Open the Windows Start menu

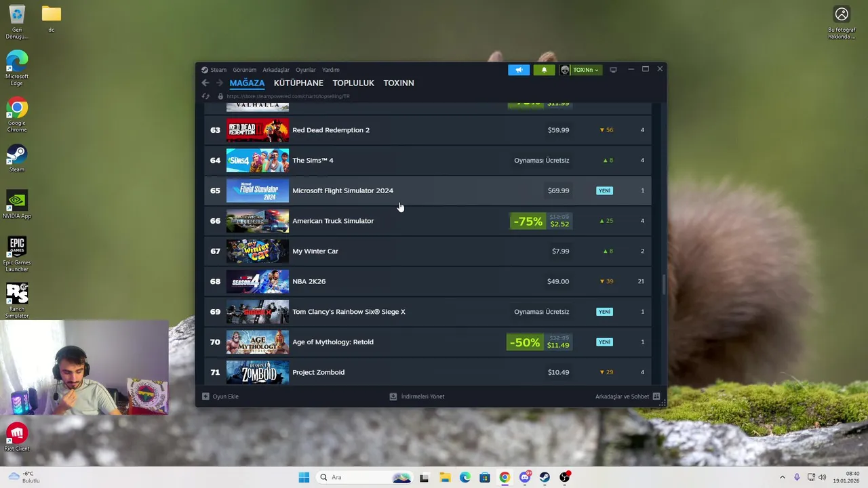[x=304, y=477]
